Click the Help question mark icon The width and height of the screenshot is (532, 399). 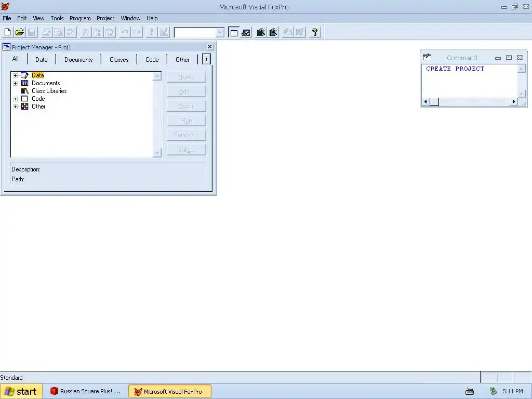tap(314, 32)
